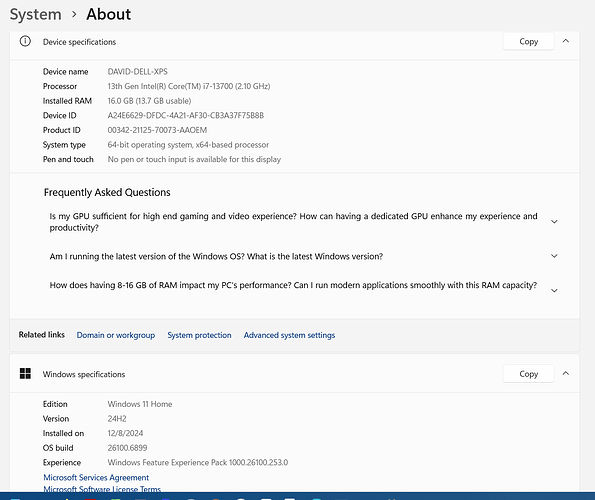Open Microsoft Software License Terms link
Screen dimensions: 595x500
coord(102,489)
